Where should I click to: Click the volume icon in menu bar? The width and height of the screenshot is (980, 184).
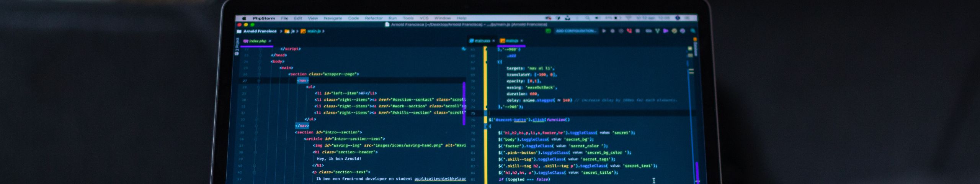[597, 18]
